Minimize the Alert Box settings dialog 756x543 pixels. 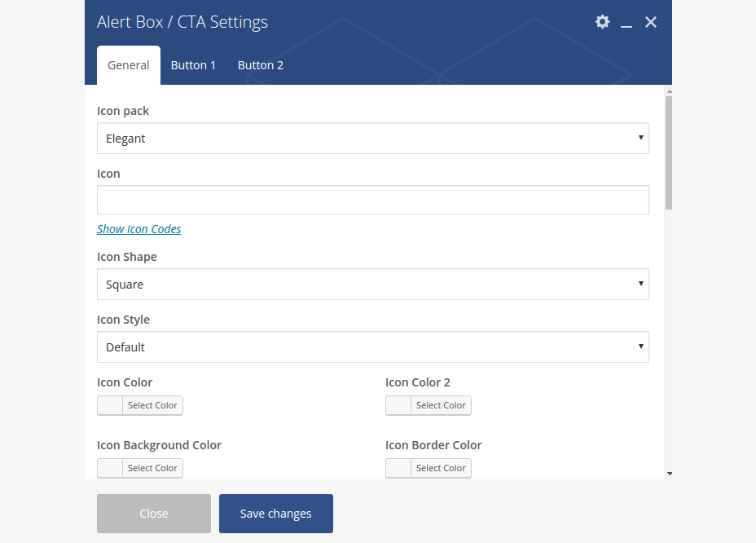click(x=626, y=24)
